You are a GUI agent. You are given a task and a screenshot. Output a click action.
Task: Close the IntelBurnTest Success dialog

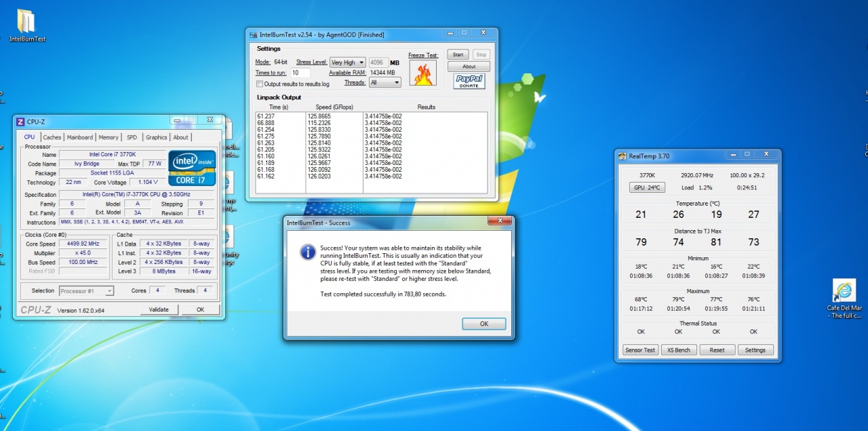pyautogui.click(x=500, y=221)
